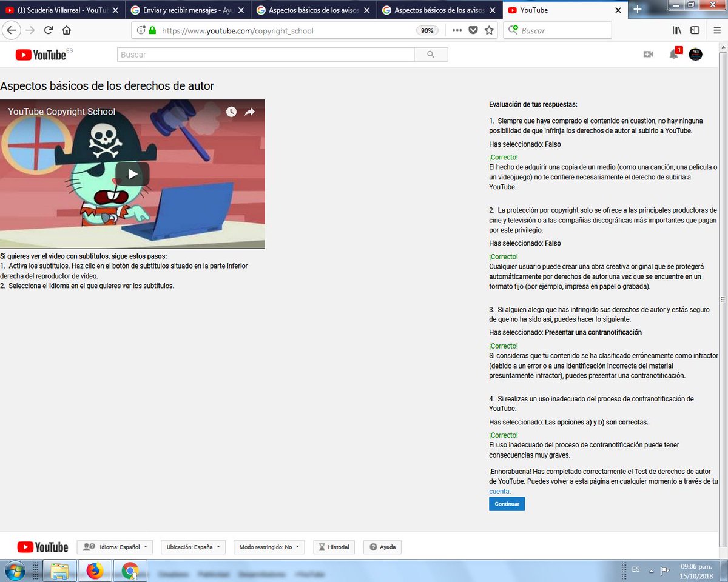Open File Explorer from taskbar
The height and width of the screenshot is (582, 728).
[59, 571]
